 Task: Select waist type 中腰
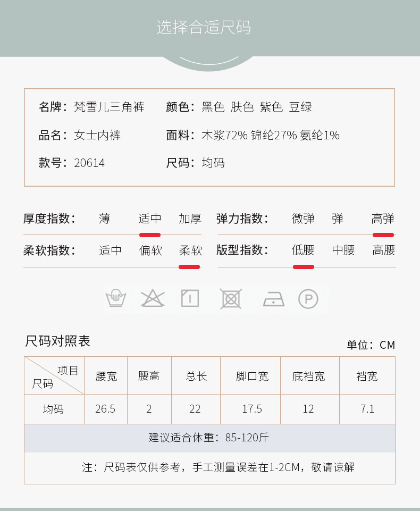tap(343, 250)
